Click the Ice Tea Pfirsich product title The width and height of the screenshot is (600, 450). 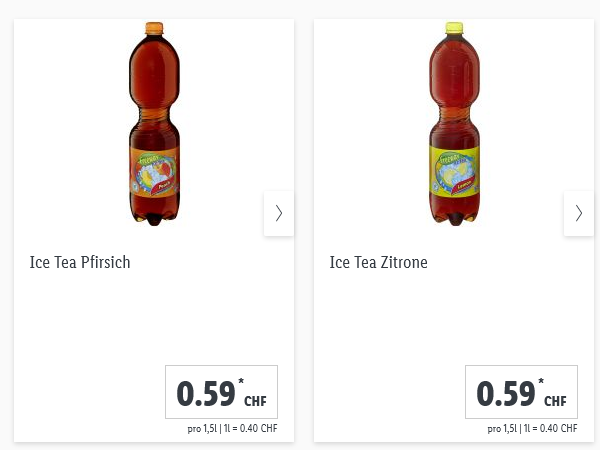(80, 263)
